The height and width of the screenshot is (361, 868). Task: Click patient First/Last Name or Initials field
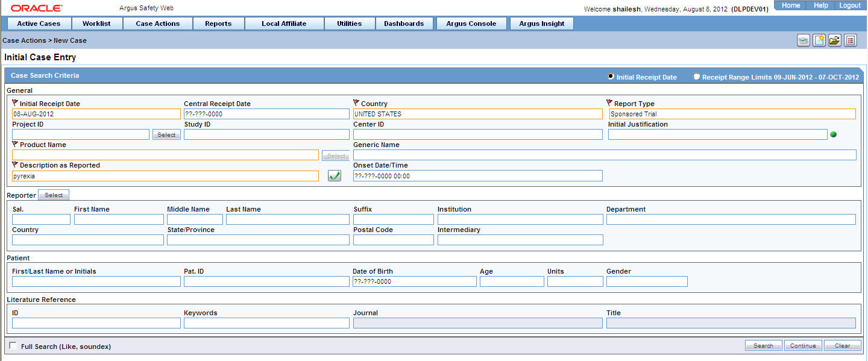pyautogui.click(x=96, y=281)
